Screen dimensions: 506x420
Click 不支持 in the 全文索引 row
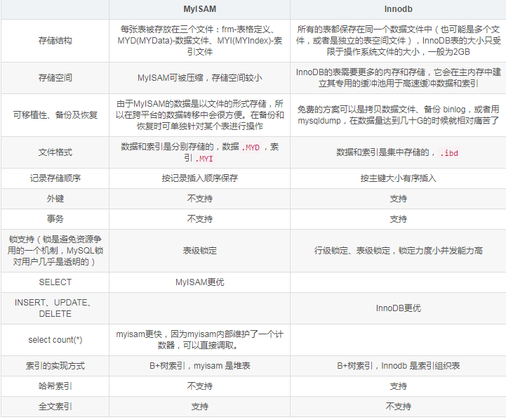tap(398, 407)
